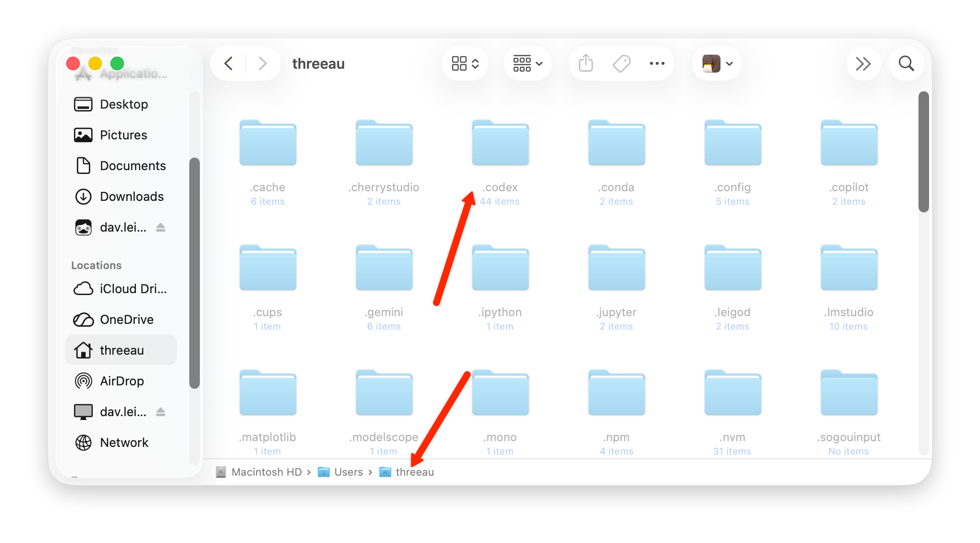
Task: Show hidden toolbar items via double chevron
Action: coord(863,63)
